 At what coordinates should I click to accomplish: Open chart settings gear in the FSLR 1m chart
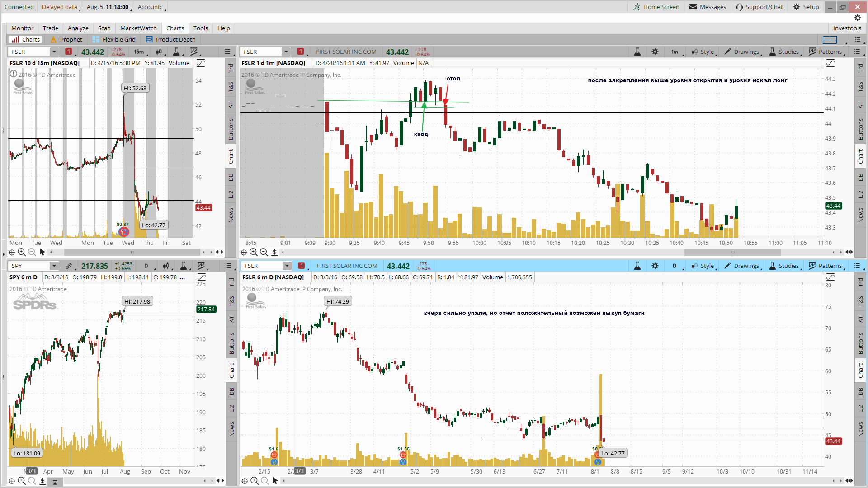[x=655, y=52]
